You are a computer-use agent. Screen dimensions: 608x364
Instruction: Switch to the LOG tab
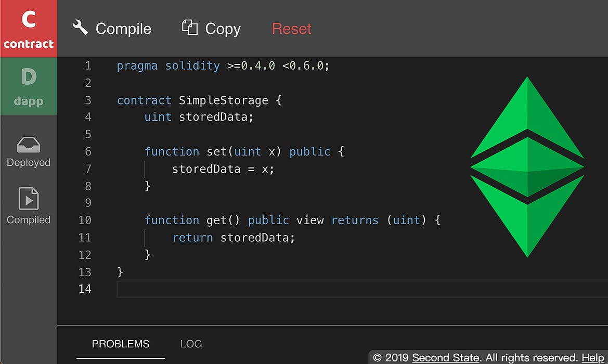click(191, 344)
